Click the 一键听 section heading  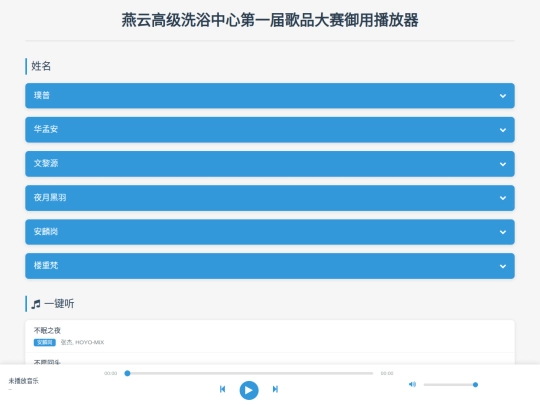pyautogui.click(x=59, y=304)
